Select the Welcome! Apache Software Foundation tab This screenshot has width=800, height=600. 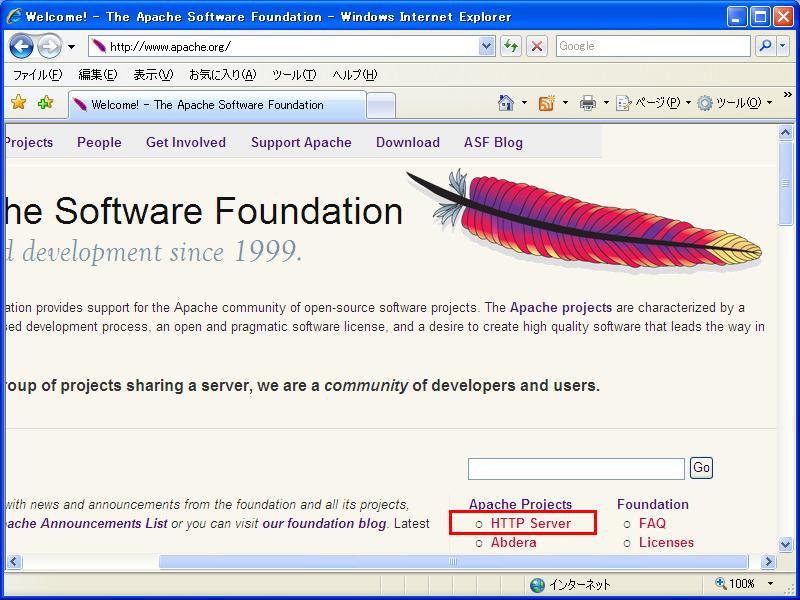point(217,105)
